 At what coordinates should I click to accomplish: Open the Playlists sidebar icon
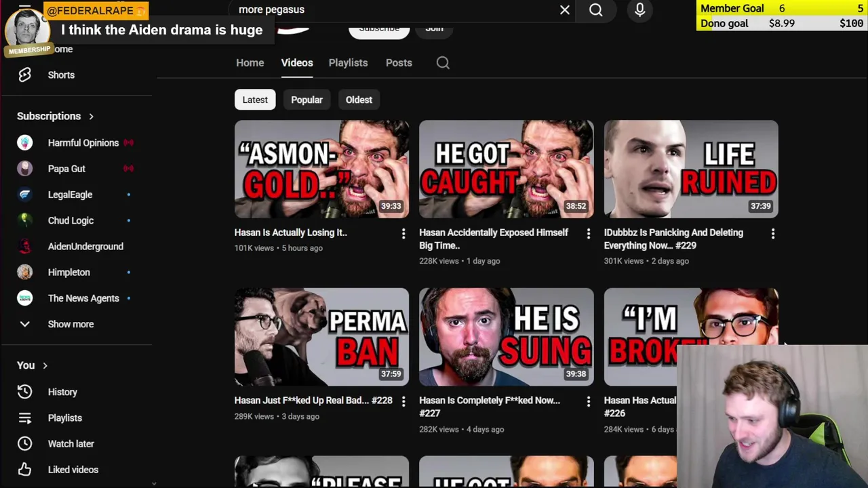[24, 418]
